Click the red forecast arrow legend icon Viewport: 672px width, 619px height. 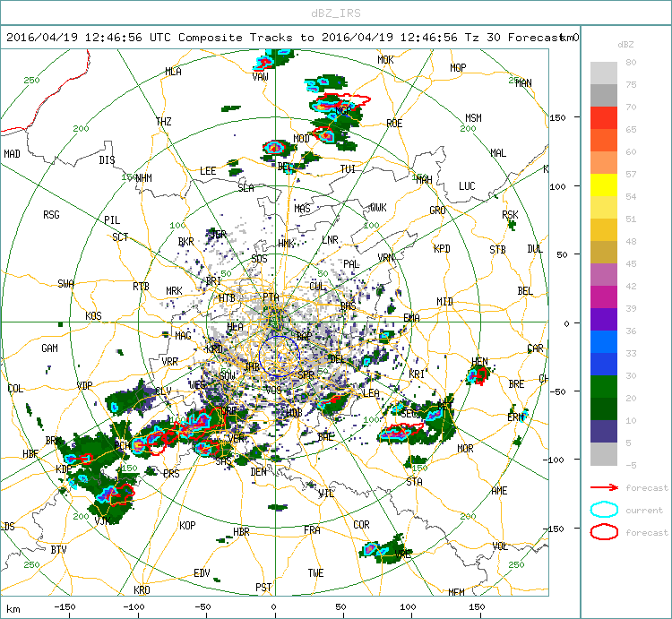[x=604, y=487]
